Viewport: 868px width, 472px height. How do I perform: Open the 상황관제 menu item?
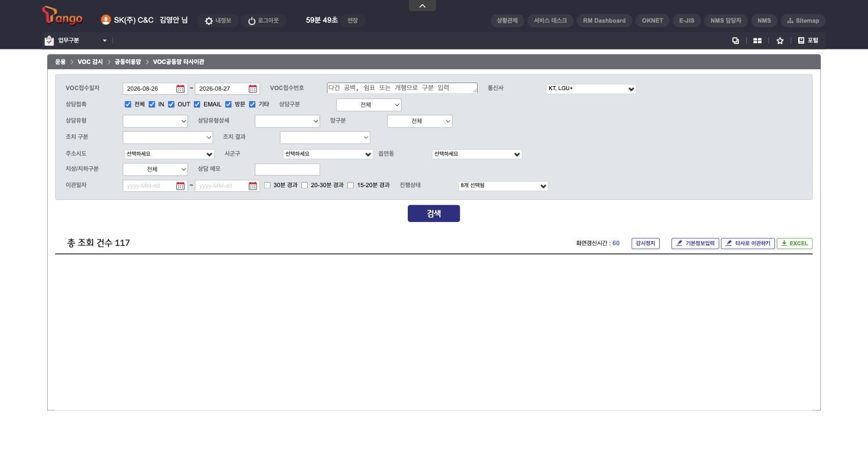[x=507, y=20]
